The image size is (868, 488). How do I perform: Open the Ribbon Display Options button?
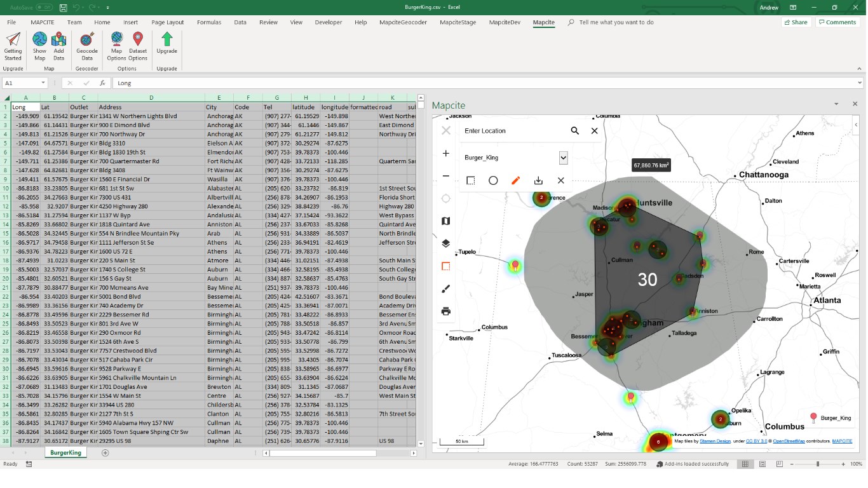tap(793, 8)
